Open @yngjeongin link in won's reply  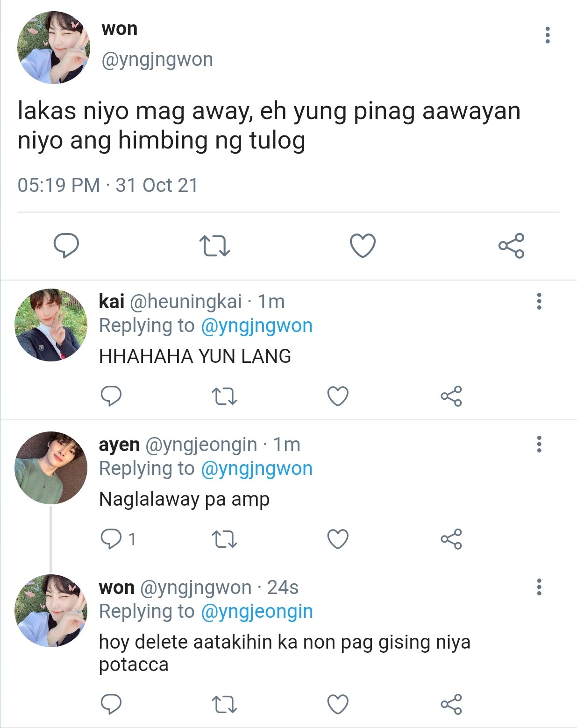click(256, 612)
